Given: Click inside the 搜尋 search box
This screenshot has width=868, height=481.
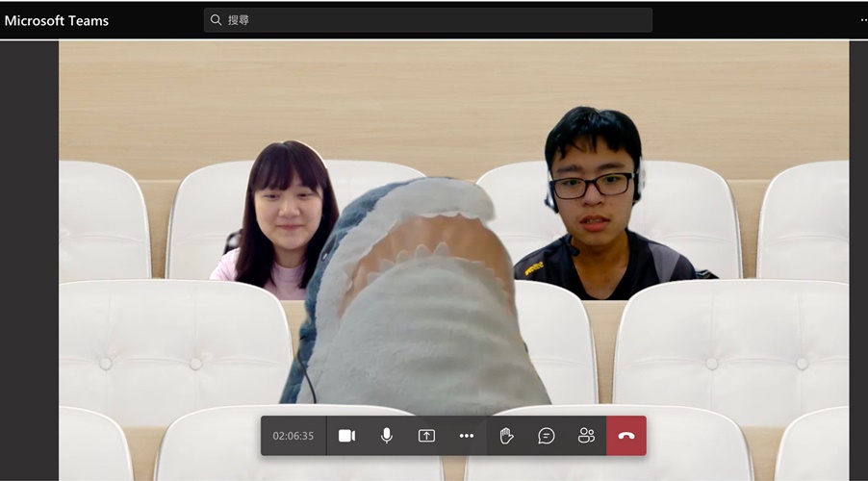Looking at the screenshot, I should click(433, 20).
